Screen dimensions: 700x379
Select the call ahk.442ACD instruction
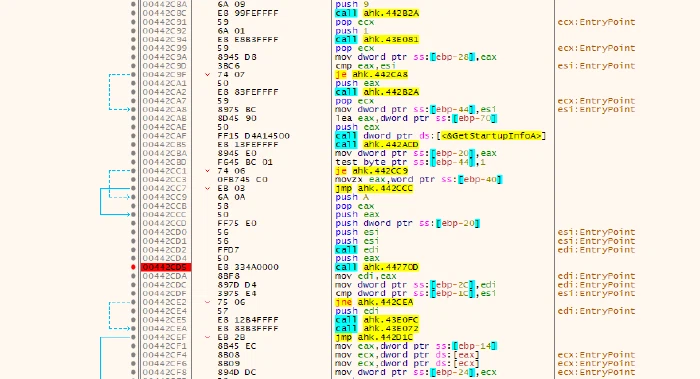[x=377, y=145]
